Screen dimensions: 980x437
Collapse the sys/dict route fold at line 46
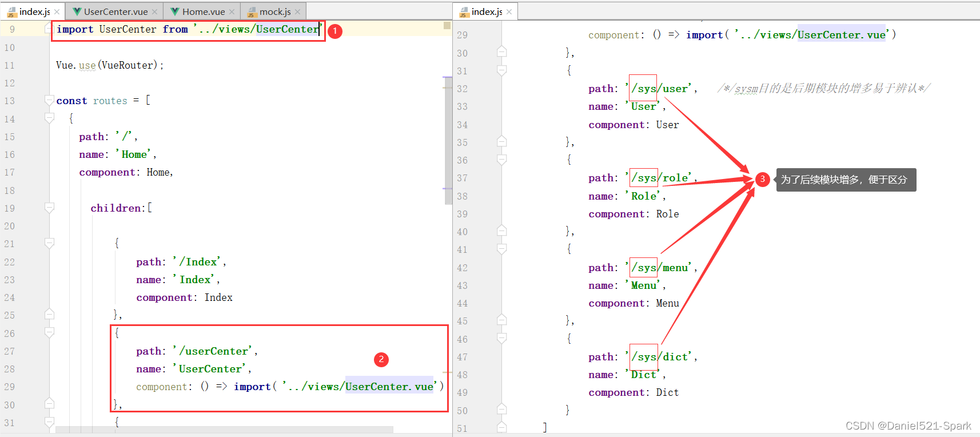501,339
